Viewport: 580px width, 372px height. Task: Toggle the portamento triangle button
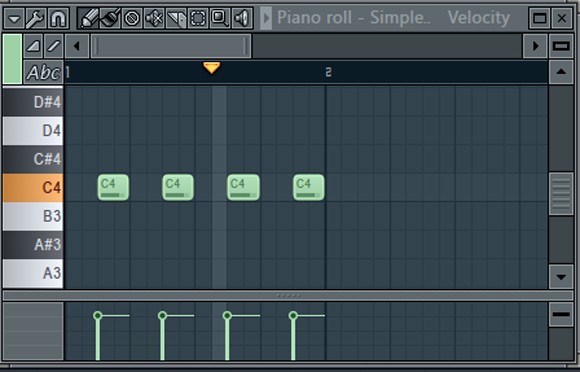tap(33, 46)
